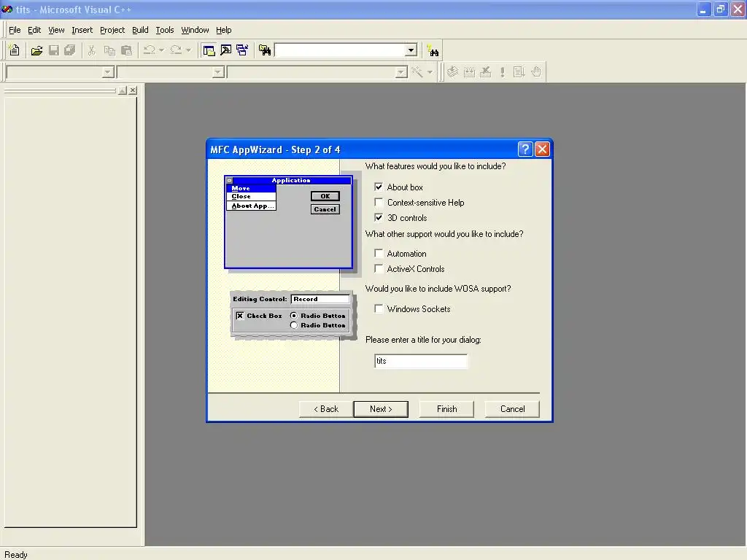747x560 pixels.
Task: Click the Cut scissors icon
Action: (91, 50)
